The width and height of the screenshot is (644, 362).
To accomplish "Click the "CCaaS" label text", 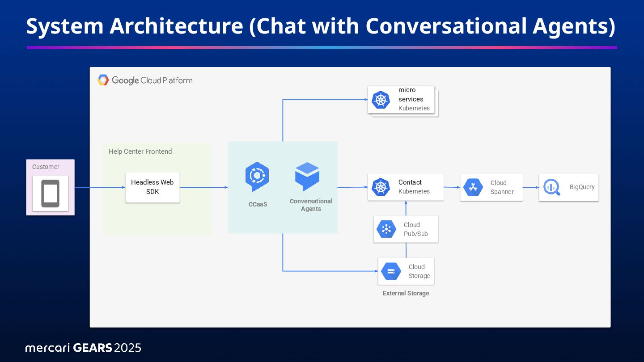I will pos(258,204).
